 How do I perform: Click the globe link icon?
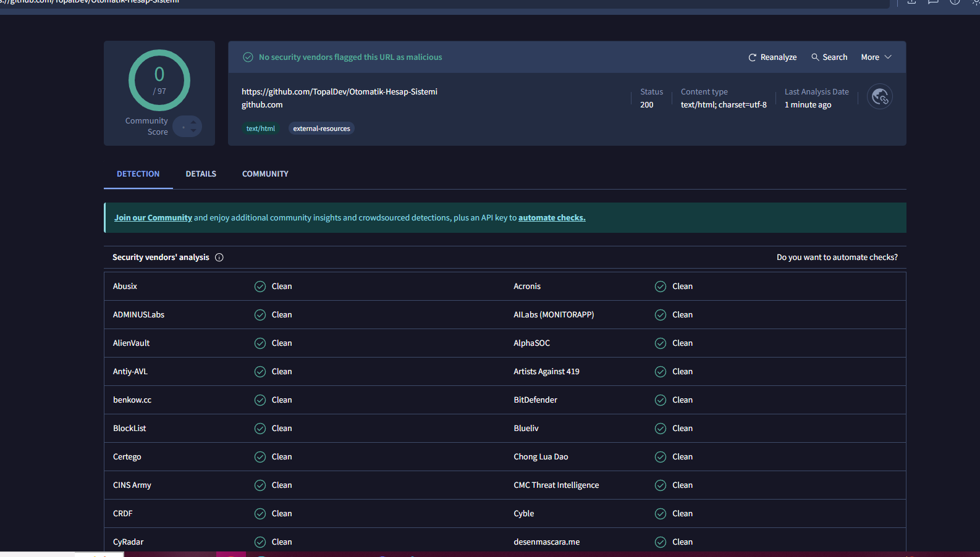pyautogui.click(x=879, y=97)
